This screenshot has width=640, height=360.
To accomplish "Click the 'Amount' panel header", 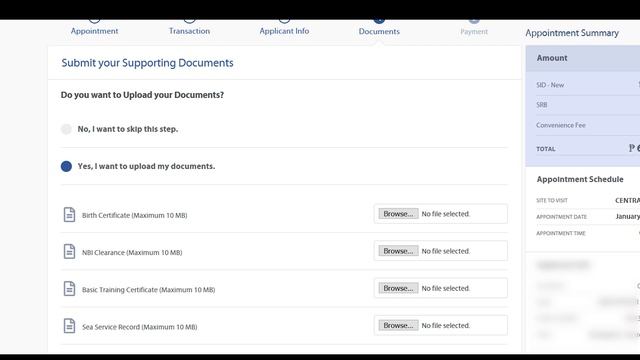I will click(x=583, y=58).
